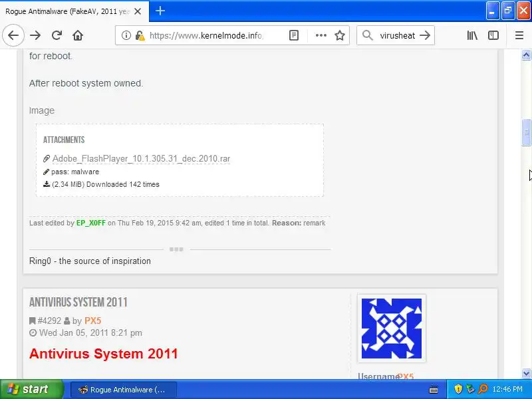532x399 pixels.
Task: Click the security shield tray icon
Action: click(458, 389)
